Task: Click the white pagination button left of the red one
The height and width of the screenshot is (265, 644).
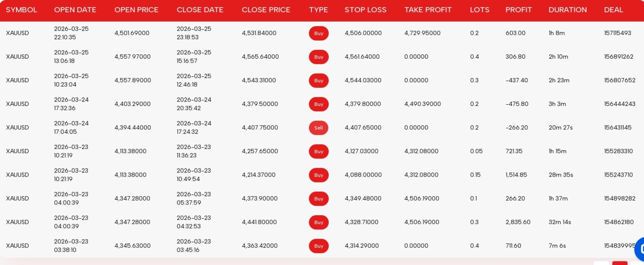Action: [601, 263]
